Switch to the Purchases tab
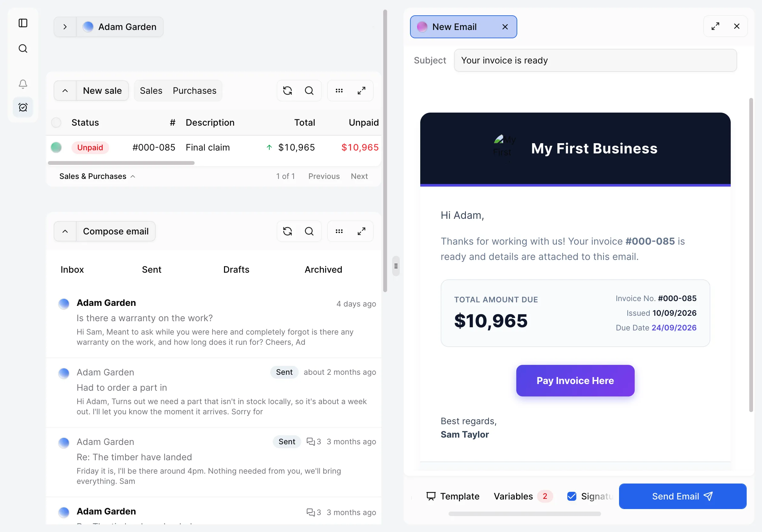The height and width of the screenshot is (532, 762). pyautogui.click(x=194, y=91)
